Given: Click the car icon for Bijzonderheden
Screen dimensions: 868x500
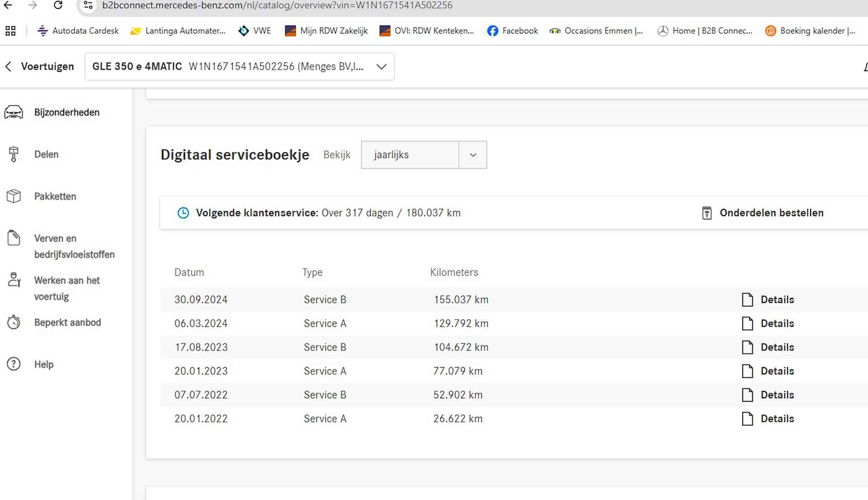Looking at the screenshot, I should click(x=14, y=112).
